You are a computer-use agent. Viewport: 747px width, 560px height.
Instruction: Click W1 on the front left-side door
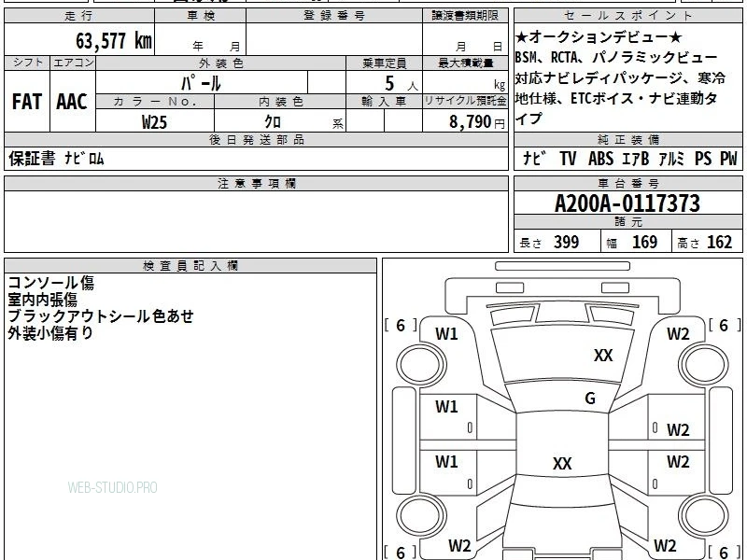pyautogui.click(x=446, y=407)
